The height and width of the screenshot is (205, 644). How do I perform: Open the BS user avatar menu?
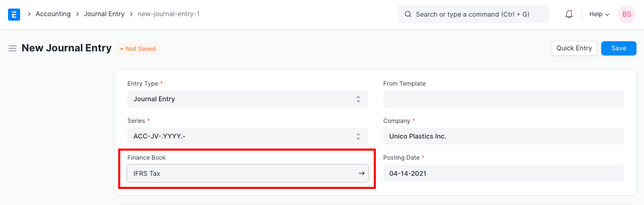pos(626,14)
